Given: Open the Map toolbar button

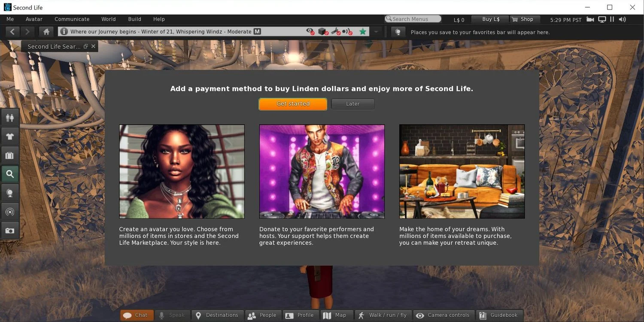Looking at the screenshot, I should click(336, 316).
